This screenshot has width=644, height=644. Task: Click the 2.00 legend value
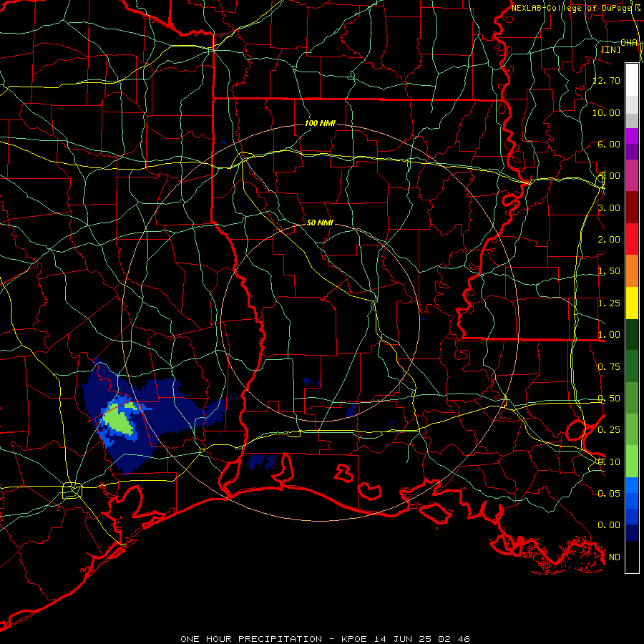[609, 240]
